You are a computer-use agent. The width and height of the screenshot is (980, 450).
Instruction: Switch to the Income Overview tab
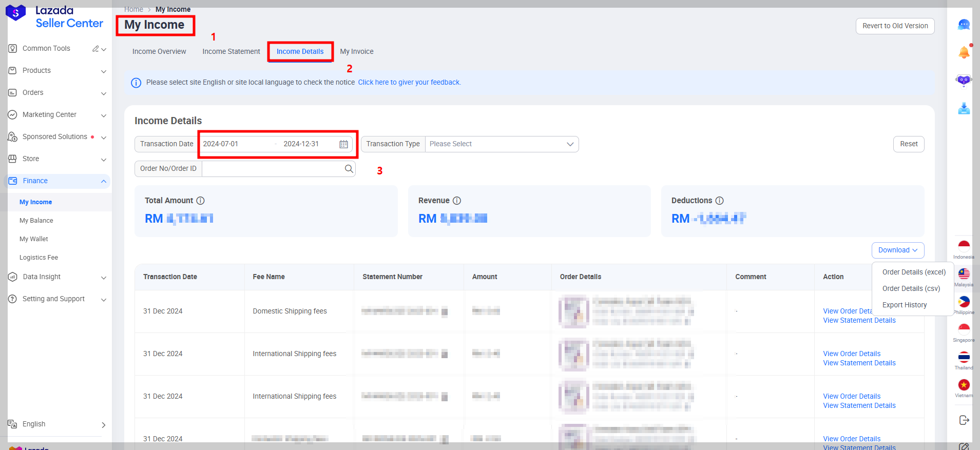tap(159, 51)
